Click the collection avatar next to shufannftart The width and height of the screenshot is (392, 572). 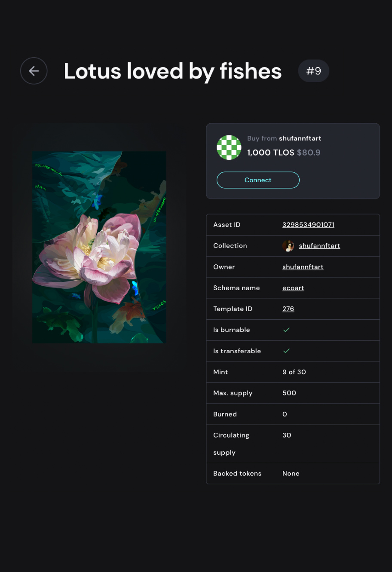[288, 246]
